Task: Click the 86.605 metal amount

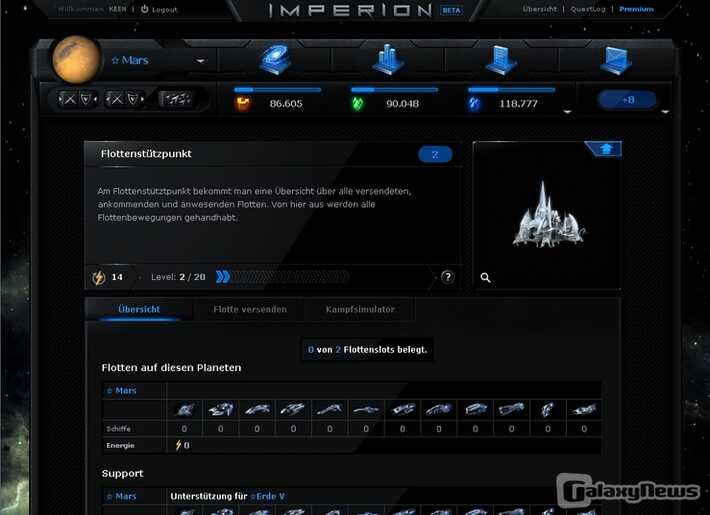Action: (x=286, y=104)
